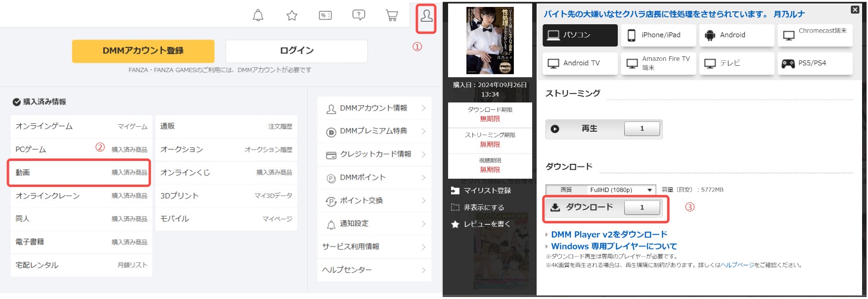Open the coupon percent icon
Viewport: 868px width, 299px height.
click(325, 15)
